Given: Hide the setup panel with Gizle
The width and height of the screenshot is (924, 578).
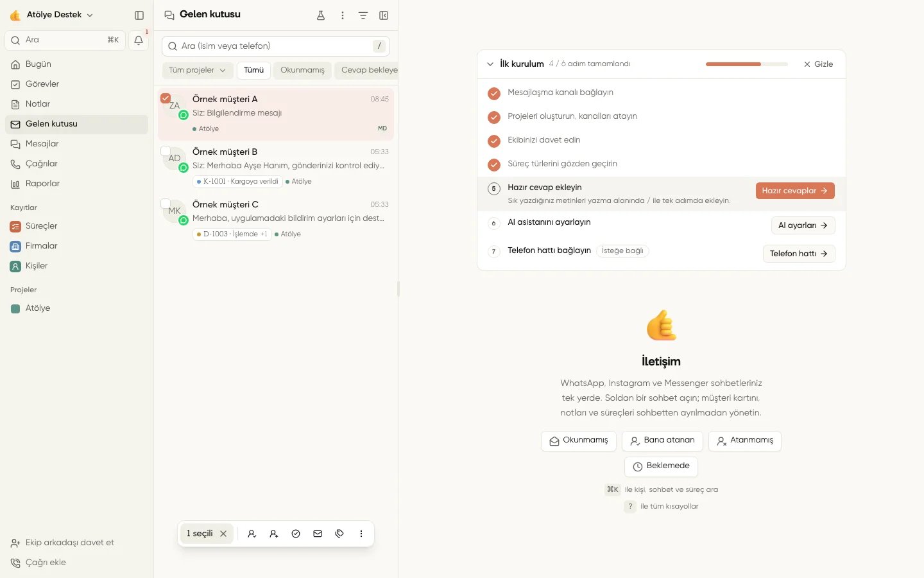Looking at the screenshot, I should click(x=818, y=64).
